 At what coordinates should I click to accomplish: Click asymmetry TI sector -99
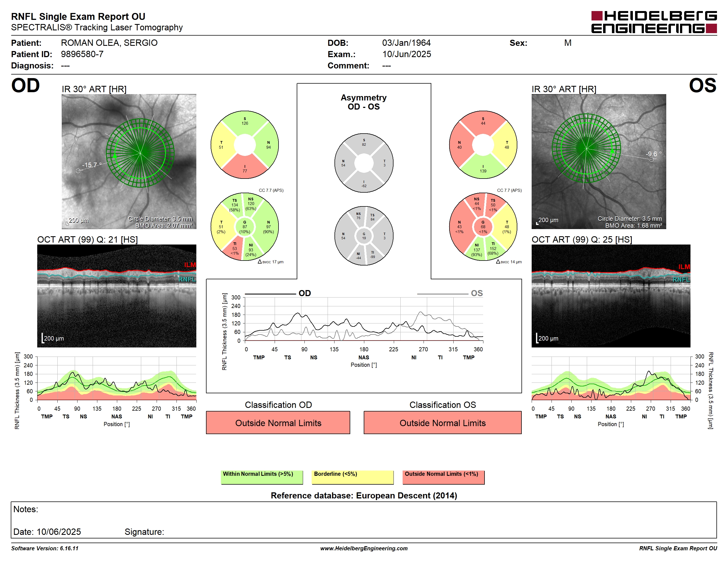pos(372,254)
